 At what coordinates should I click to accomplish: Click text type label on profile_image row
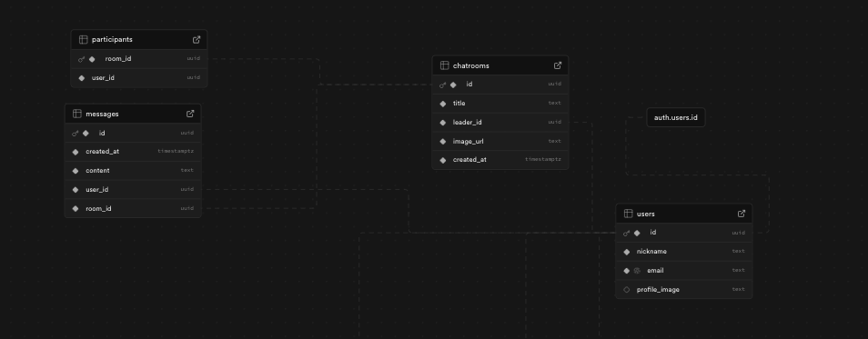pos(739,290)
